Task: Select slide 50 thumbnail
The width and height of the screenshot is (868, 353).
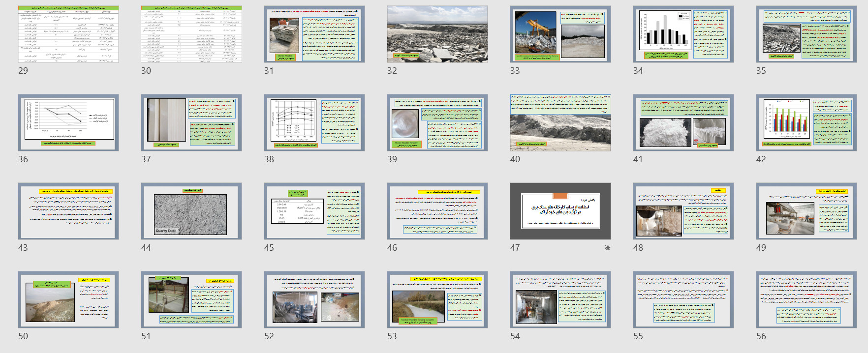Action: 68,299
